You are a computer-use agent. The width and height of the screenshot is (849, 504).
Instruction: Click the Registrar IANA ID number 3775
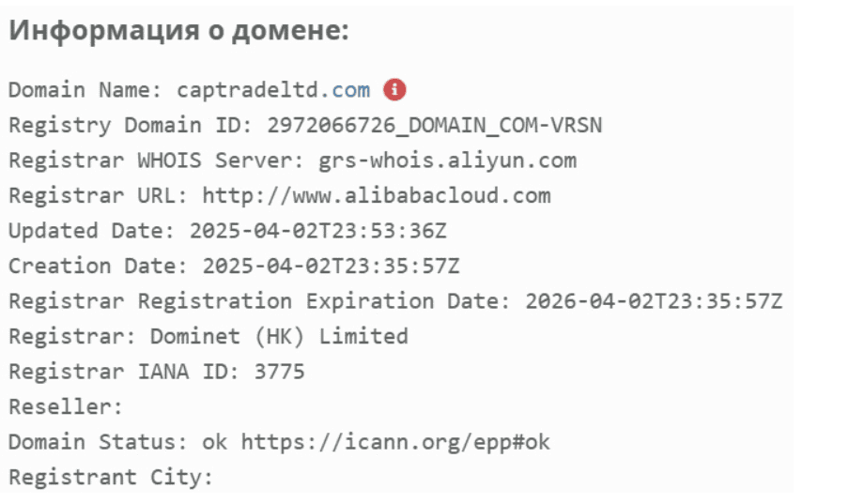pyautogui.click(x=279, y=372)
